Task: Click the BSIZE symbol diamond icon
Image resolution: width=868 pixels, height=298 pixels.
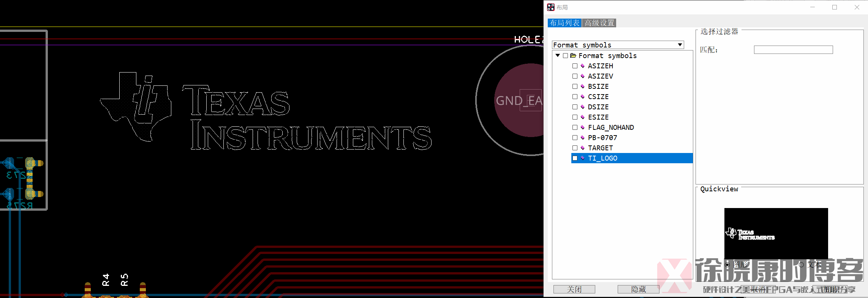Action: coord(582,87)
